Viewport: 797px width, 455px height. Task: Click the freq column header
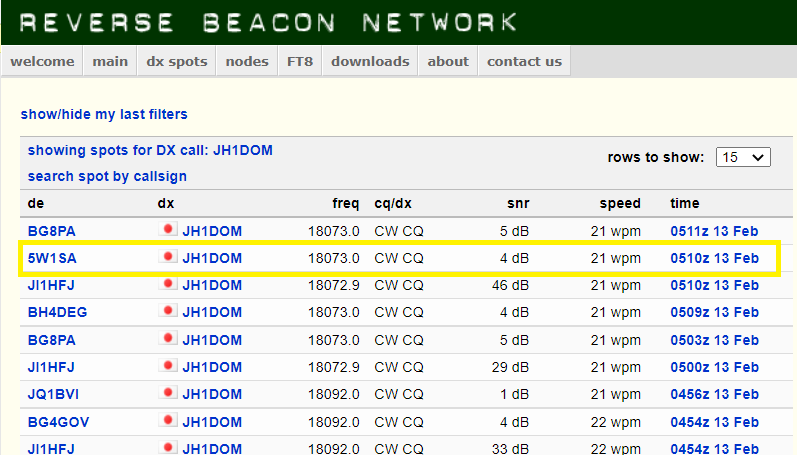pyautogui.click(x=346, y=203)
